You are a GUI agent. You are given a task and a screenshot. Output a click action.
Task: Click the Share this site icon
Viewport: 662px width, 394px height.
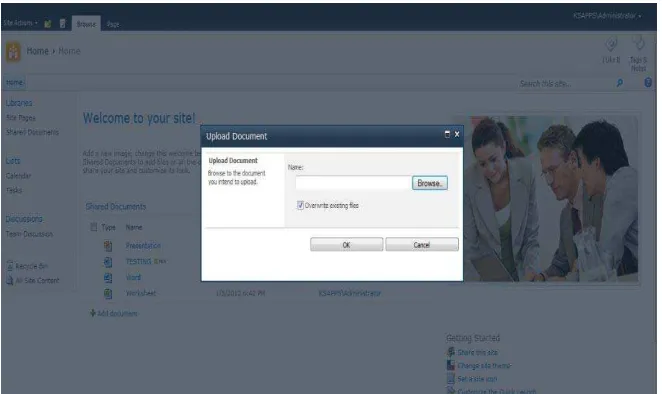click(450, 352)
